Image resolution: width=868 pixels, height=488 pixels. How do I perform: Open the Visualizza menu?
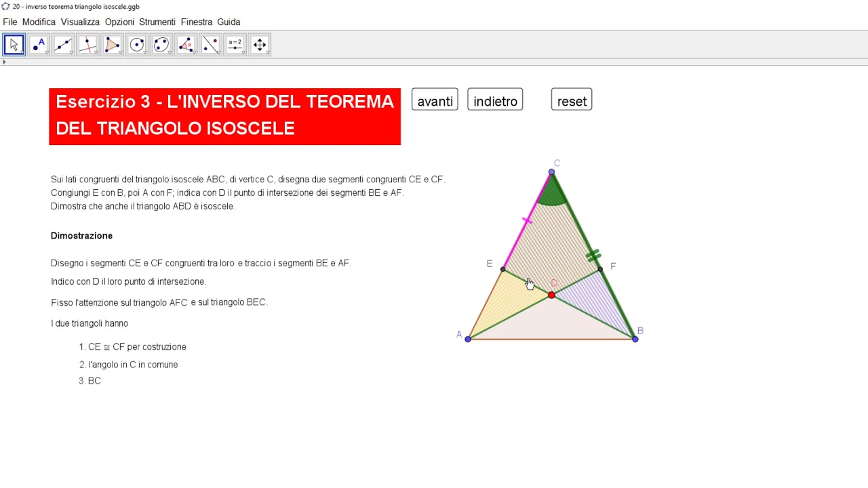coord(80,22)
